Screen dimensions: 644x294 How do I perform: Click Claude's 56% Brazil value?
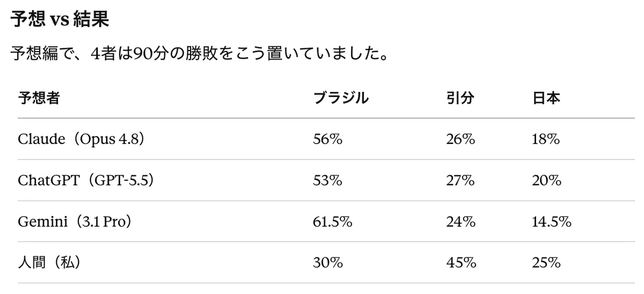(327, 139)
